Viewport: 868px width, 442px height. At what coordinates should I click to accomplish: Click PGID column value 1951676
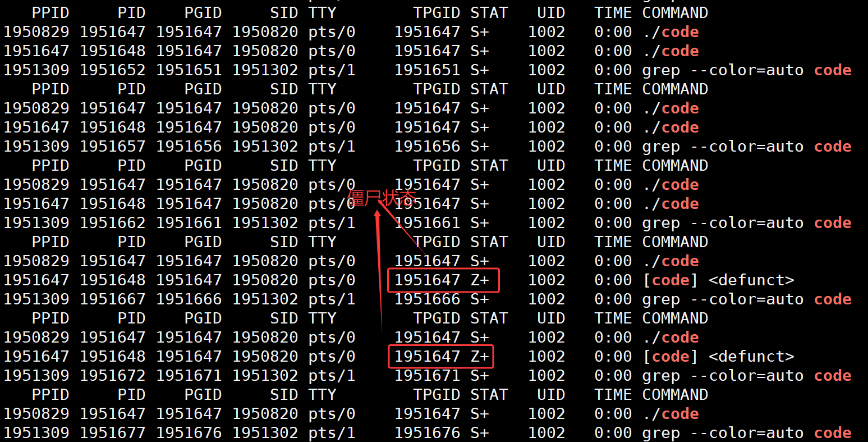[x=189, y=433]
